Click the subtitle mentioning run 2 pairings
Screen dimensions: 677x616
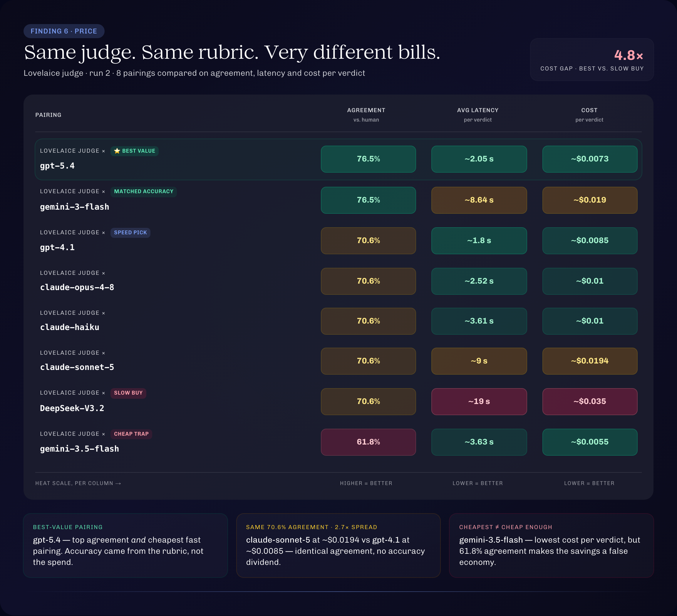(x=194, y=73)
